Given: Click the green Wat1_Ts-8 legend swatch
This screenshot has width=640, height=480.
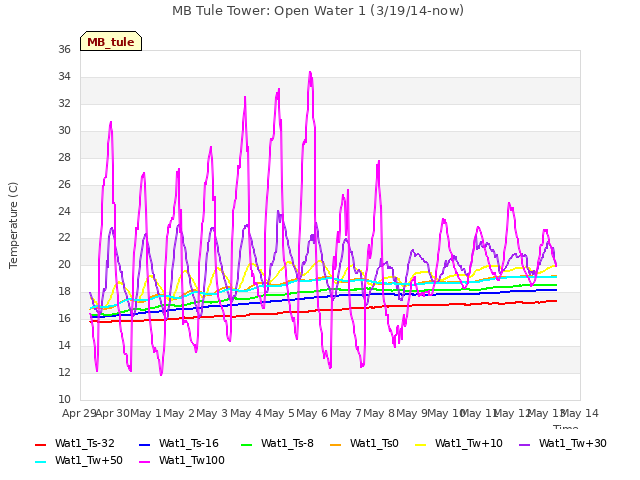Looking at the screenshot, I should tap(247, 444).
